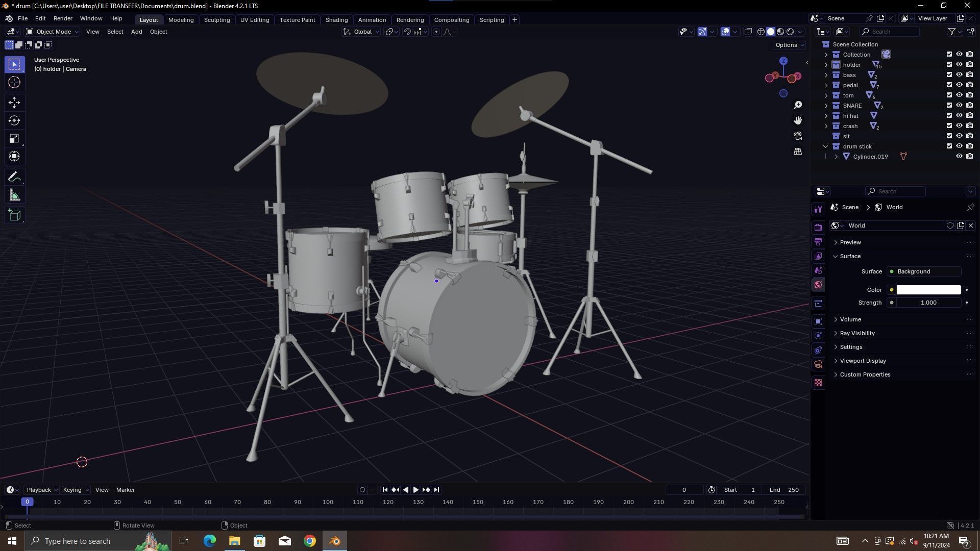Open the Scene properties tab

click(818, 270)
